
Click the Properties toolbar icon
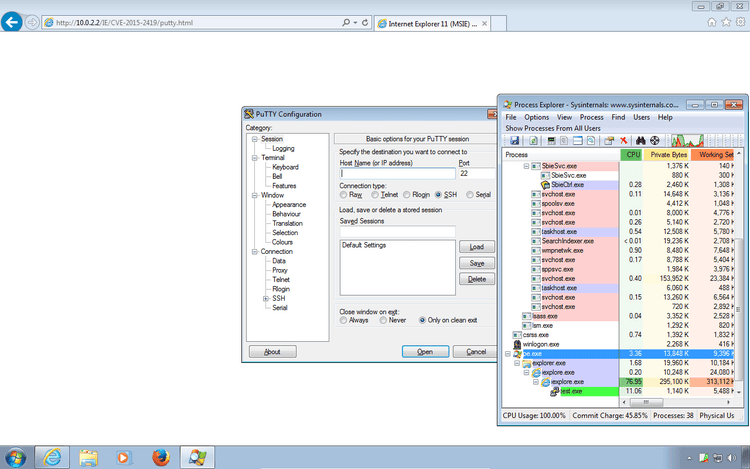[607, 141]
